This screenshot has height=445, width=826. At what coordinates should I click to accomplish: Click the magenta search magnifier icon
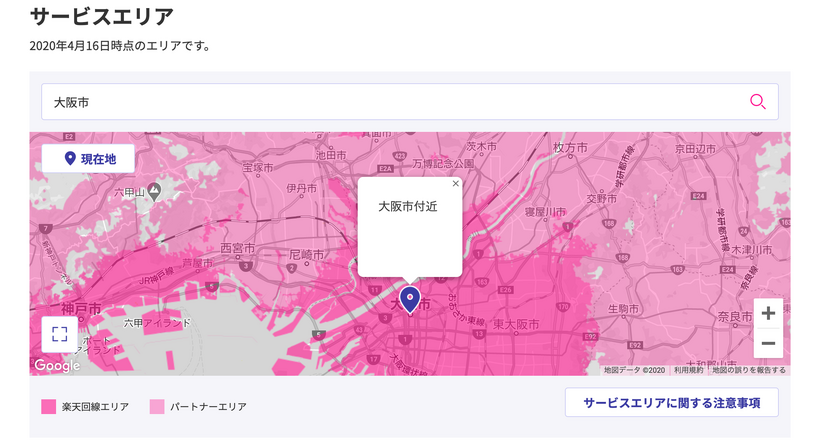click(758, 102)
